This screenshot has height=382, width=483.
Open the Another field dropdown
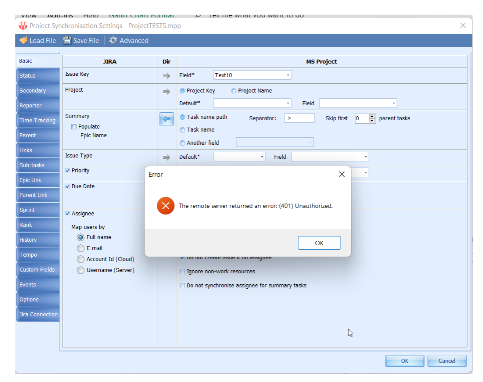275,142
